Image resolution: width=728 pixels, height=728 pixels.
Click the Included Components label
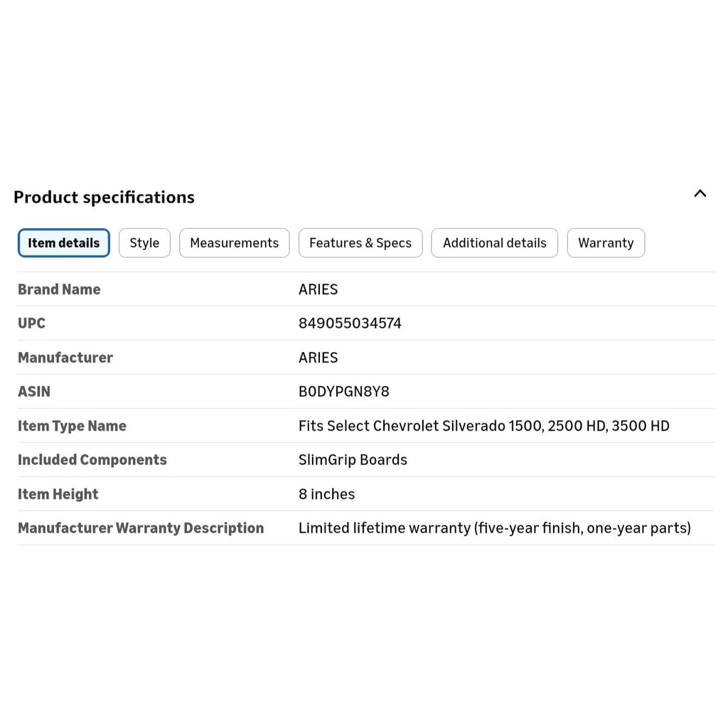[92, 460]
